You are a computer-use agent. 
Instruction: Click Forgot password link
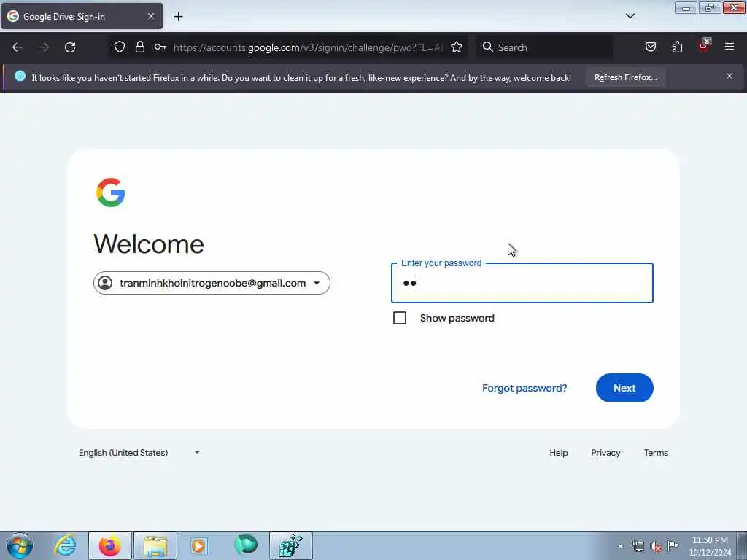(x=525, y=388)
